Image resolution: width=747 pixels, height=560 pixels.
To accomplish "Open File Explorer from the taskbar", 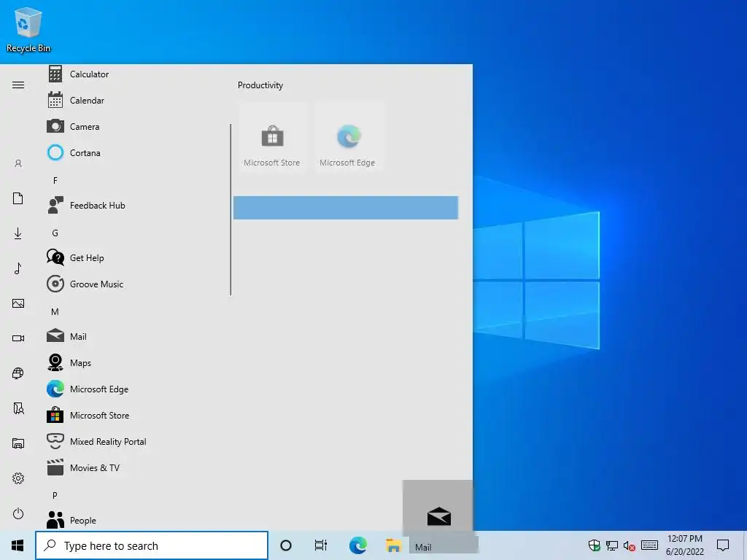I will [393, 545].
